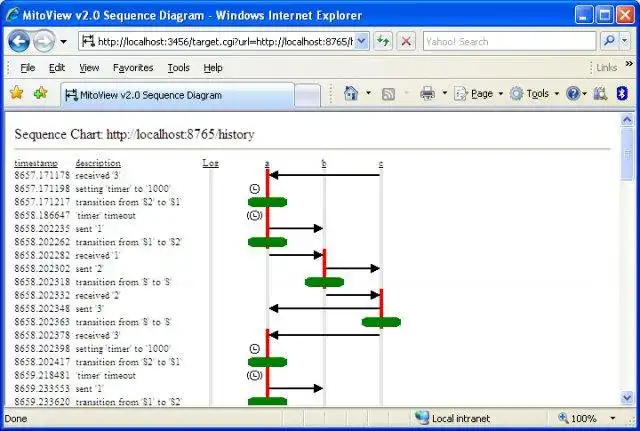The height and width of the screenshot is (431, 640).
Task: Click the Stop loading icon
Action: pos(406,41)
